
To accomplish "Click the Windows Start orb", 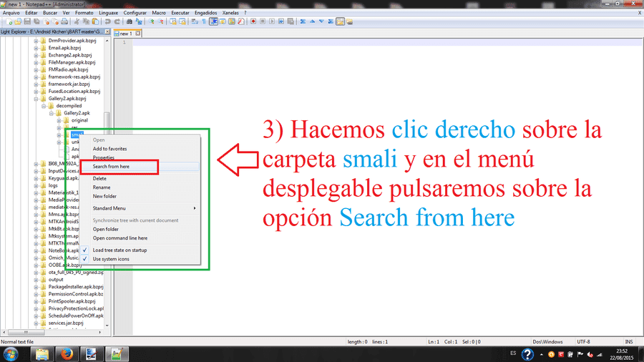I will (11, 354).
